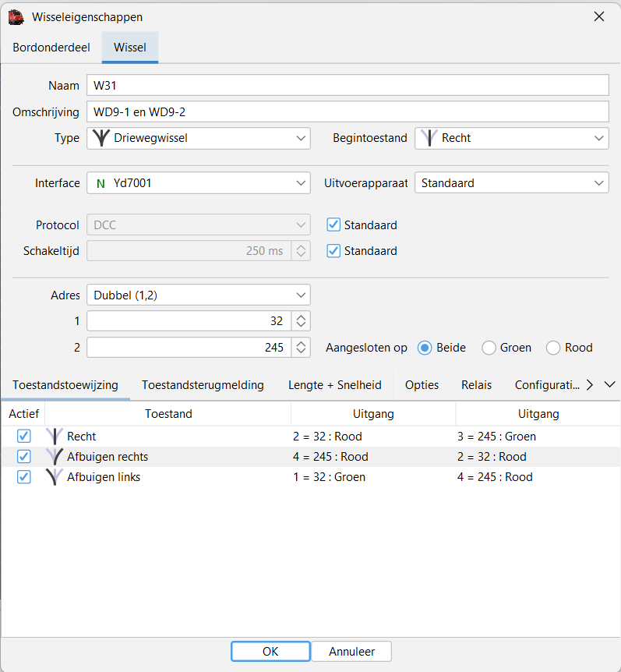
Task: Click the OK button
Action: click(270, 652)
